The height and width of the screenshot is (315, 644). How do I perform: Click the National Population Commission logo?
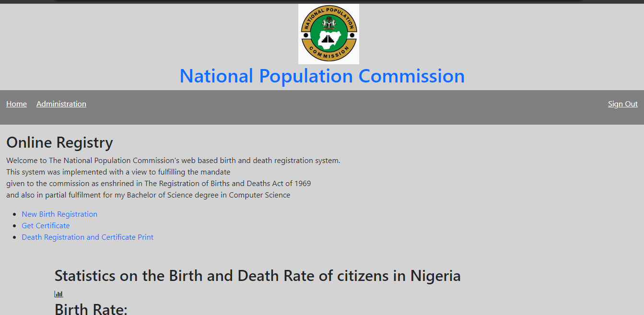click(x=328, y=34)
